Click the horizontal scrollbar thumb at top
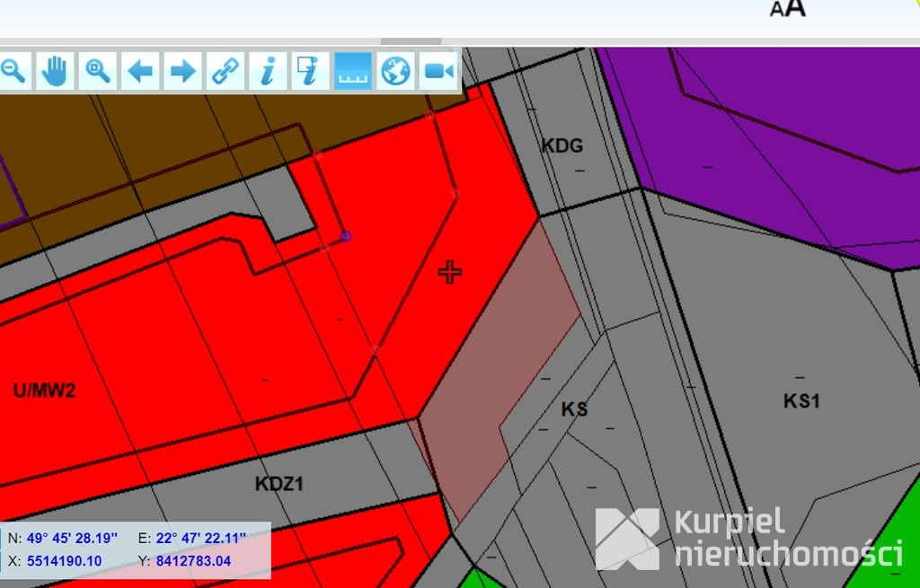Viewport: 920px width, 588px height. (x=411, y=41)
